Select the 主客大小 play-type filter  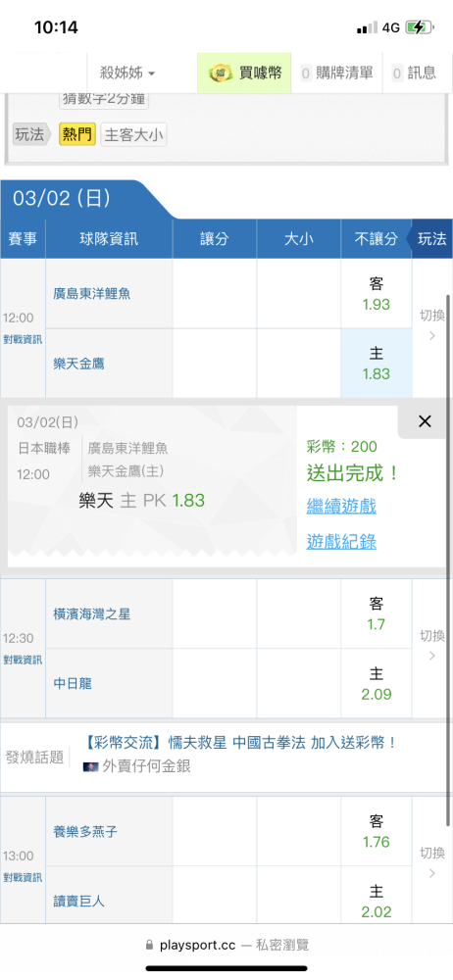tap(134, 134)
